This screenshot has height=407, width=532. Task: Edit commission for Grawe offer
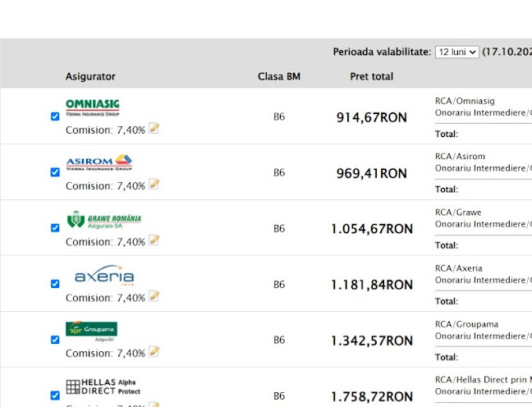click(x=154, y=240)
